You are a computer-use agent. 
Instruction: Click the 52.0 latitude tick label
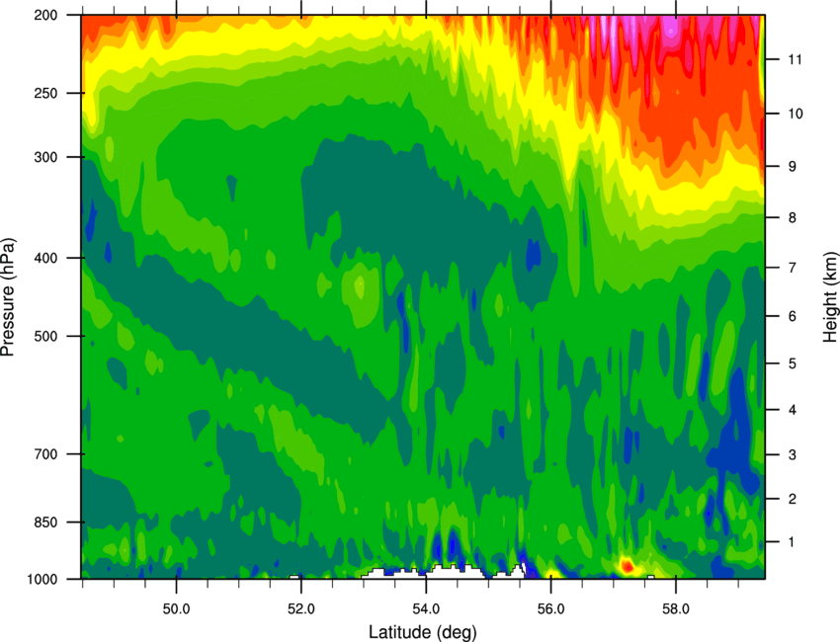pyautogui.click(x=301, y=609)
